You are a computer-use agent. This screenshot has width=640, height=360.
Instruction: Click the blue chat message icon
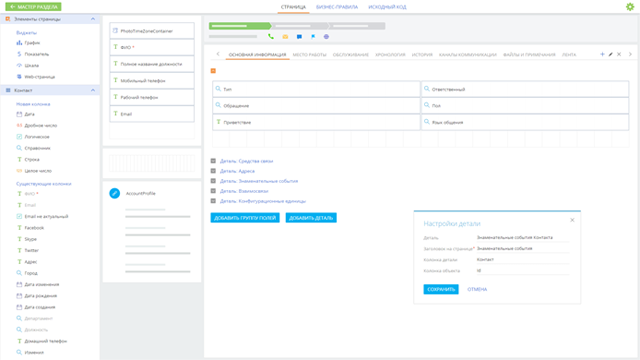(x=299, y=37)
